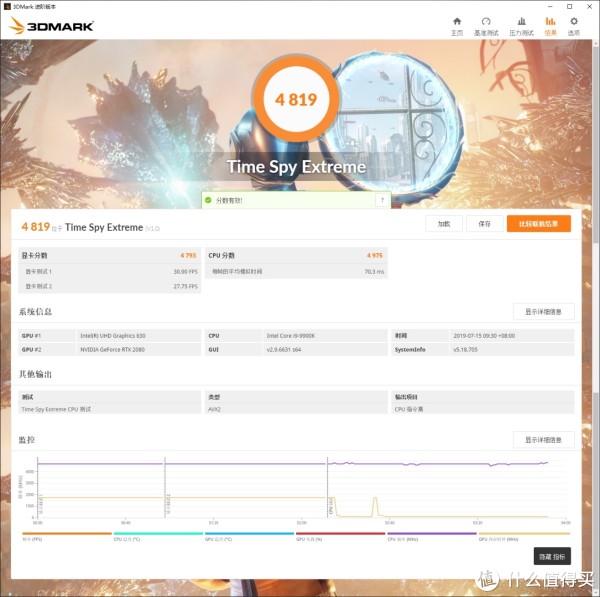Click the AVX2 type cell
Screen dimensions: 600x597
coord(296,409)
